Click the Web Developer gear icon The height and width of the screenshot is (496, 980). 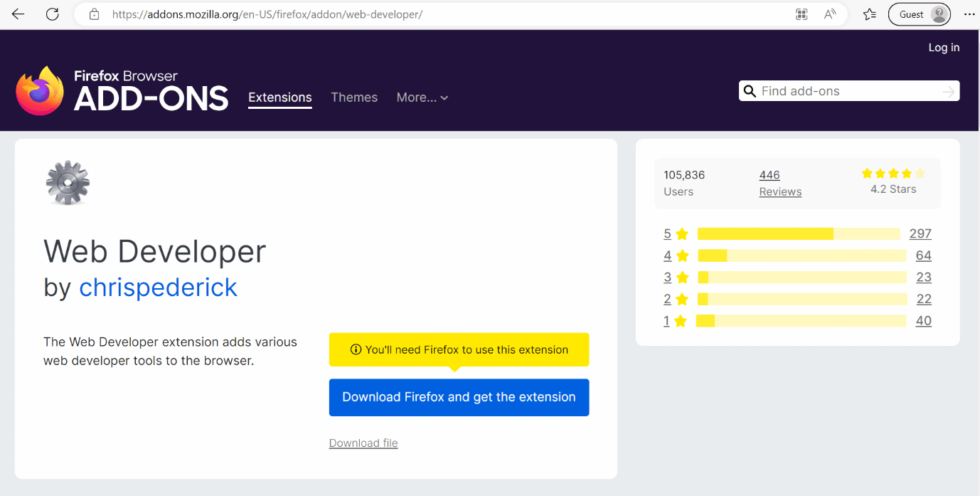68,183
